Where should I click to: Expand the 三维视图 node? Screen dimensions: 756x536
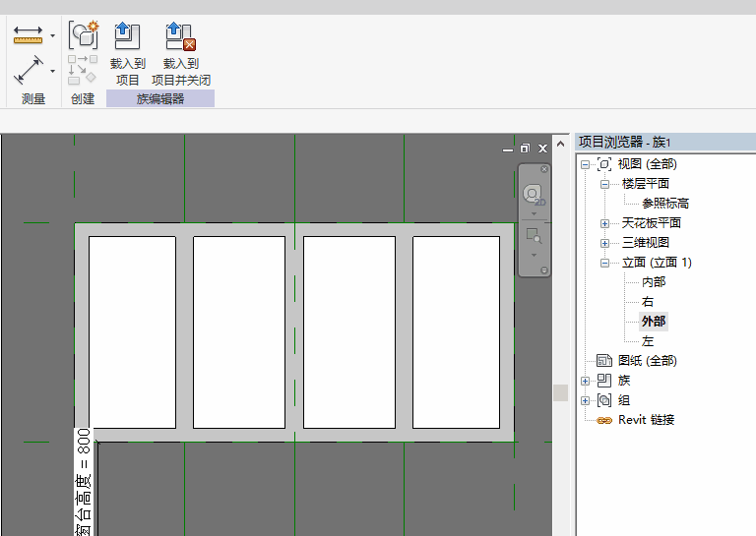click(604, 243)
